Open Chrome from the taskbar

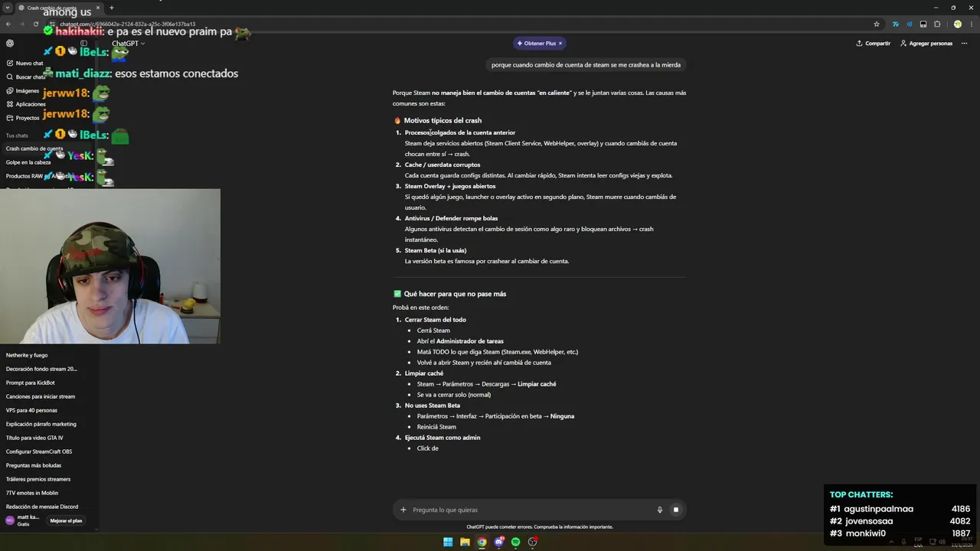(482, 542)
